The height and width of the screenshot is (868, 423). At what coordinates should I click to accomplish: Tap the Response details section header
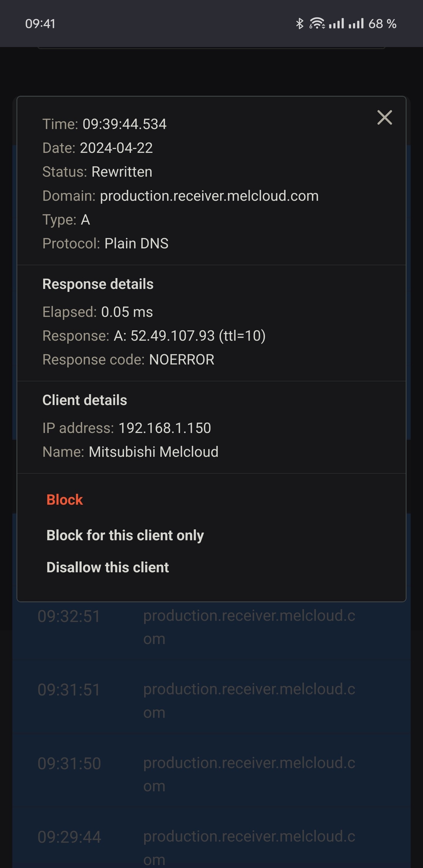tap(98, 284)
